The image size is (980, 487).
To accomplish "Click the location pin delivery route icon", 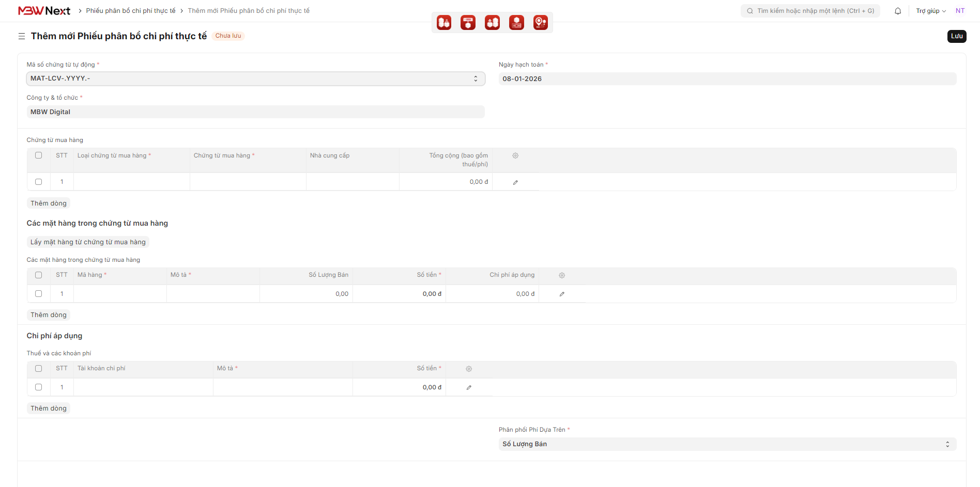I will pyautogui.click(x=541, y=23).
